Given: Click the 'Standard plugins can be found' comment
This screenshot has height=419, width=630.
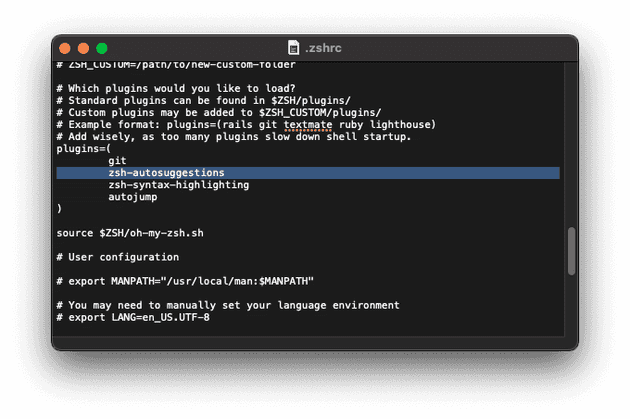Looking at the screenshot, I should tap(203, 100).
